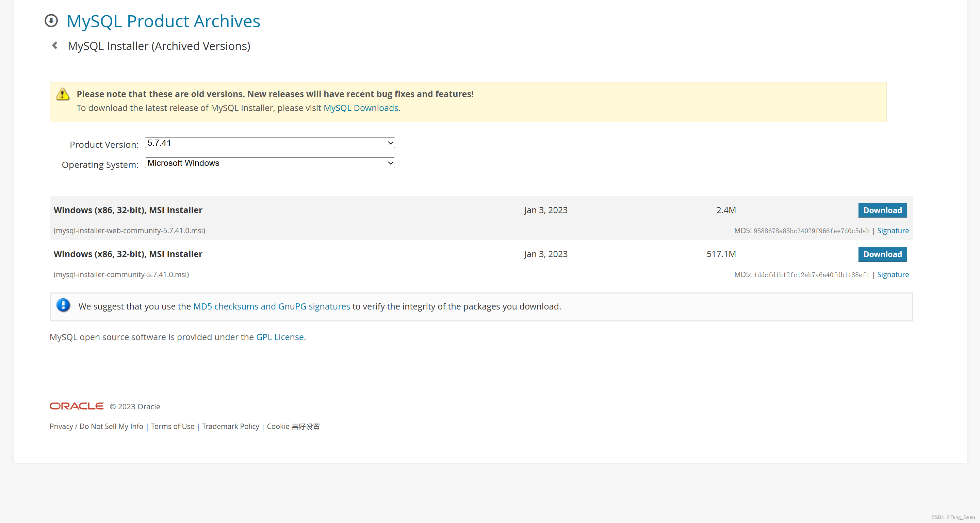This screenshot has width=980, height=523.
Task: Click the Product Version: label
Action: [104, 145]
